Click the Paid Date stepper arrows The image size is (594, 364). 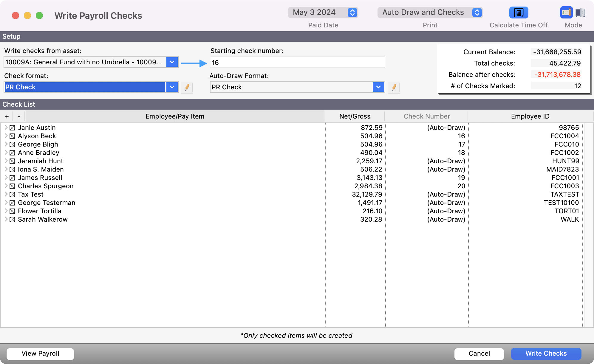point(352,13)
